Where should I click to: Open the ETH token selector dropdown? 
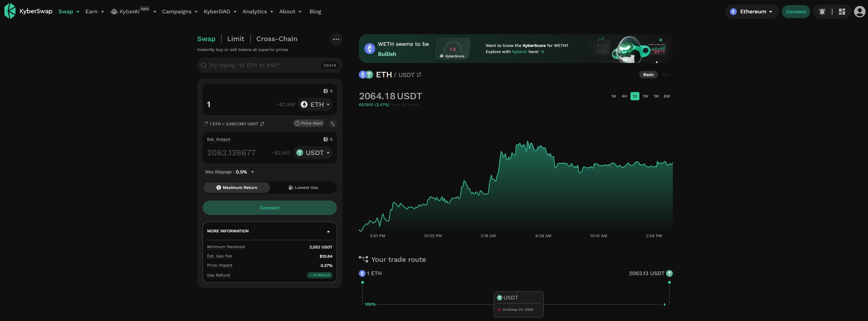315,104
